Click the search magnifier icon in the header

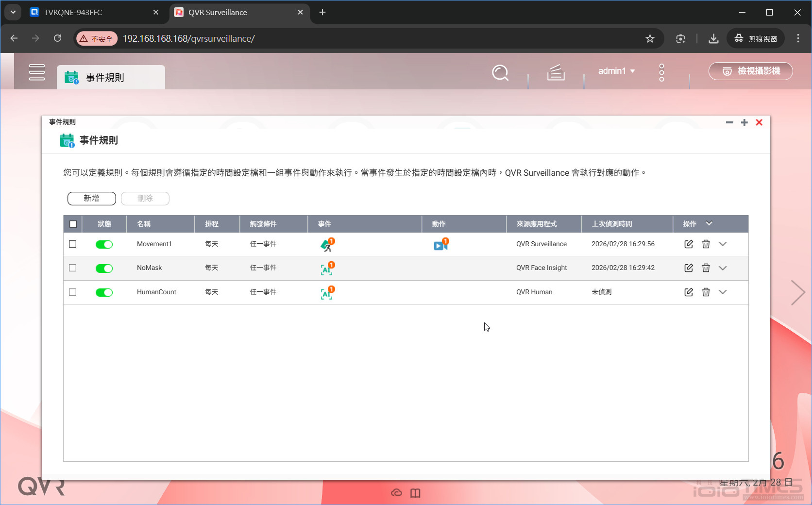click(x=500, y=73)
